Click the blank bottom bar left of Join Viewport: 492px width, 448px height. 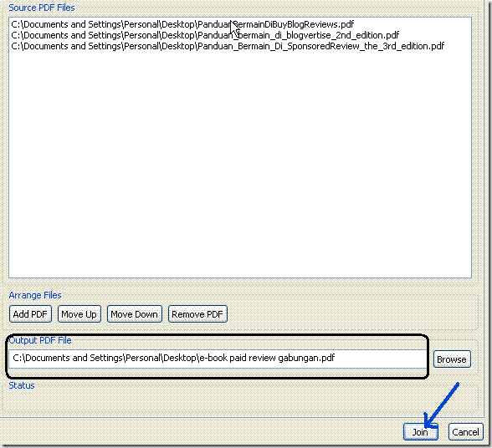[x=201, y=431]
